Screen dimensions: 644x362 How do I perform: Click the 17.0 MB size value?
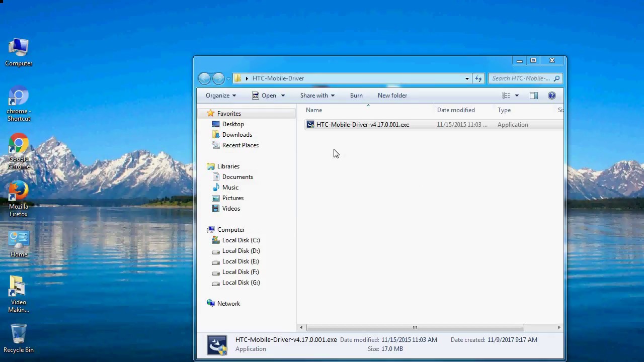pyautogui.click(x=392, y=349)
